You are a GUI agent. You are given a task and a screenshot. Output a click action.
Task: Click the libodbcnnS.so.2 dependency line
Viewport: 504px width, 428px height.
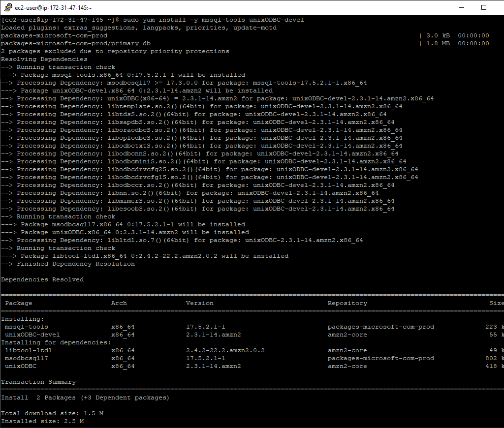[200, 153]
